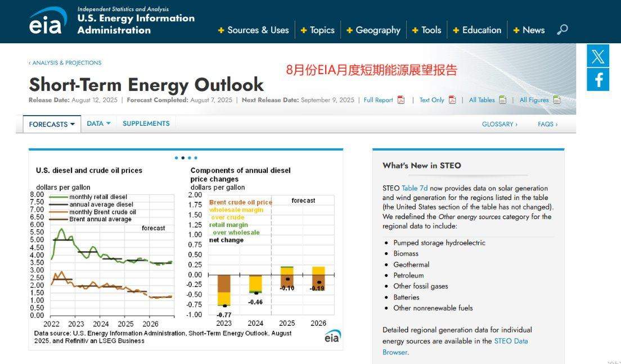The height and width of the screenshot is (364, 621).
Task: Select the first carousel dot
Action: coord(176,158)
